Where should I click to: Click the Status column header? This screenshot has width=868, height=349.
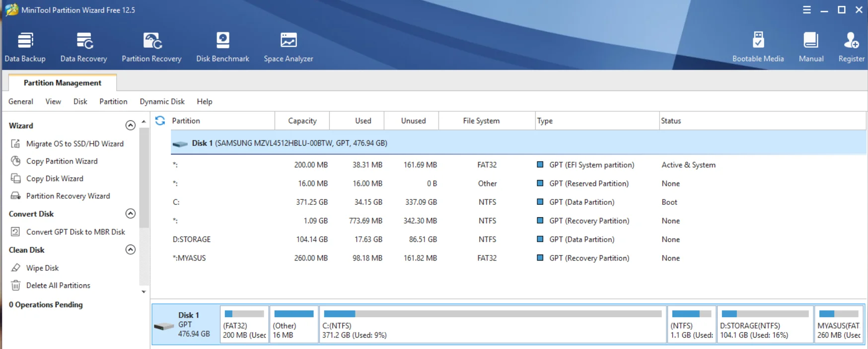tap(763, 121)
